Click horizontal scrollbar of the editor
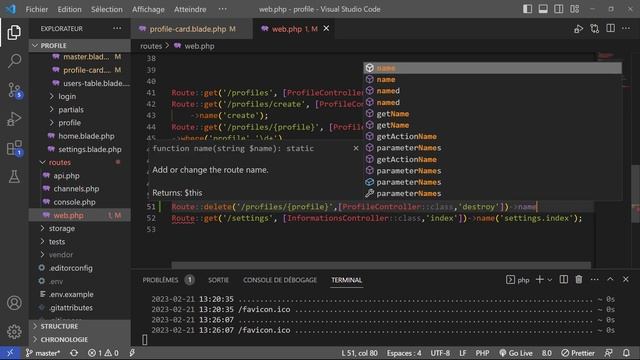 pyautogui.click(x=380, y=265)
